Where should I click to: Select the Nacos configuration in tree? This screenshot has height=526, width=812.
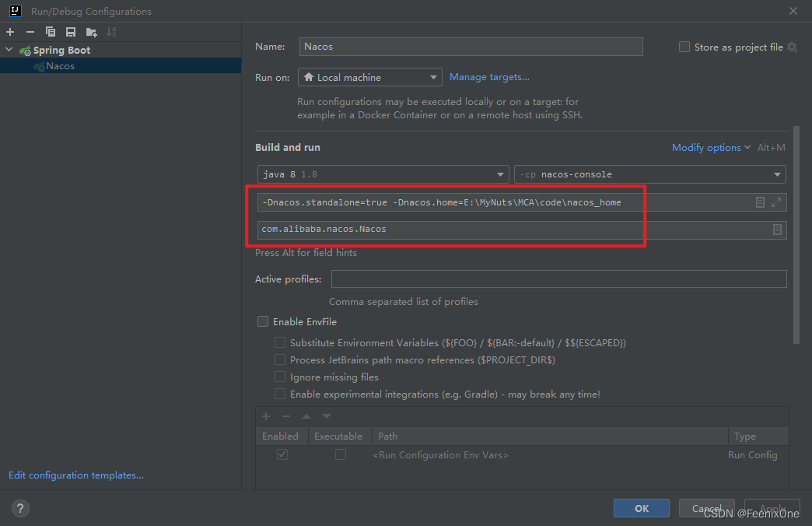(121, 66)
